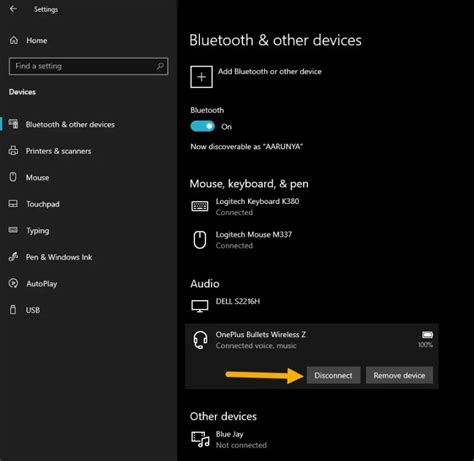
Task: Click 'Connected voice, music' status text
Action: (256, 346)
